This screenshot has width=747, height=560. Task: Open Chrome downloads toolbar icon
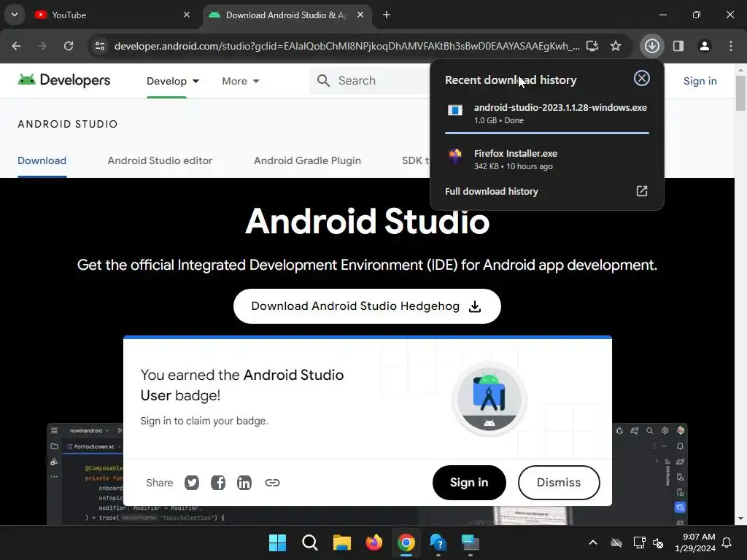(651, 46)
